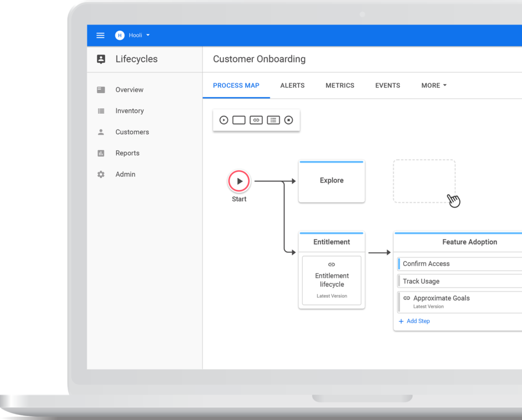The height and width of the screenshot is (420, 522).
Task: Click the Reports chart icon
Action: click(101, 153)
